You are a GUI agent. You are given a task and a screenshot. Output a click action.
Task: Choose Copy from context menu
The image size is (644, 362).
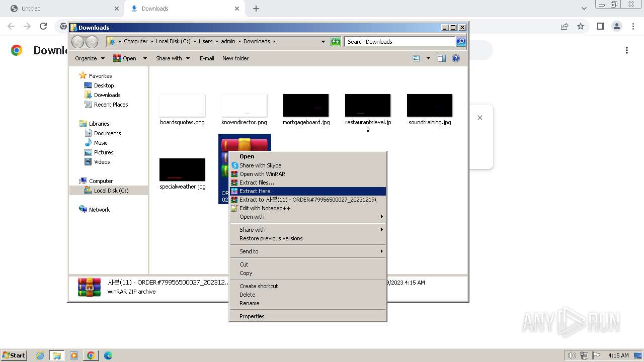click(307, 273)
